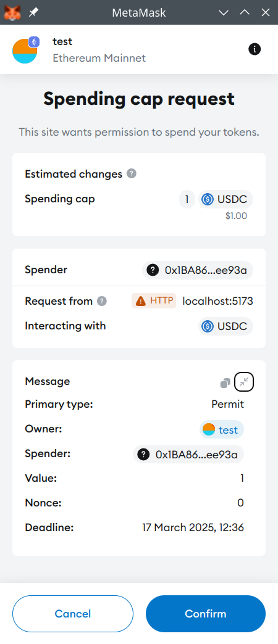Click the Request from help icon
The width and height of the screenshot is (278, 644).
102,301
